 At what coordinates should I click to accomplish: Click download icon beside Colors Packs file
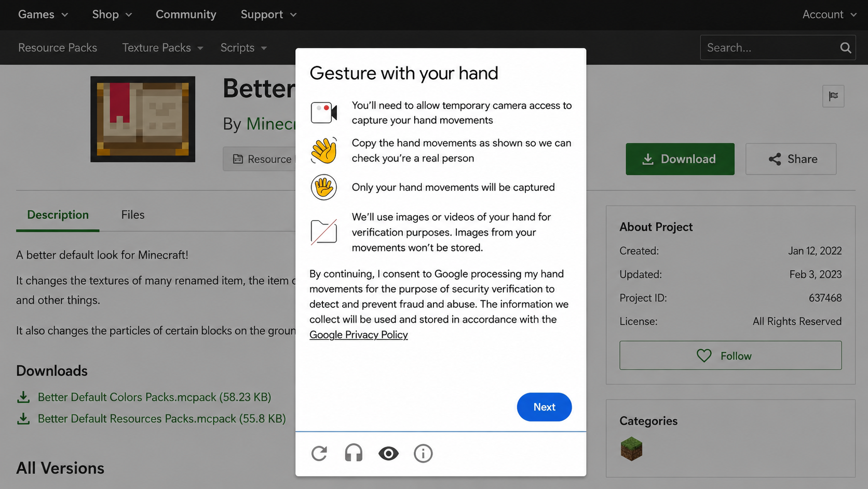tap(23, 398)
